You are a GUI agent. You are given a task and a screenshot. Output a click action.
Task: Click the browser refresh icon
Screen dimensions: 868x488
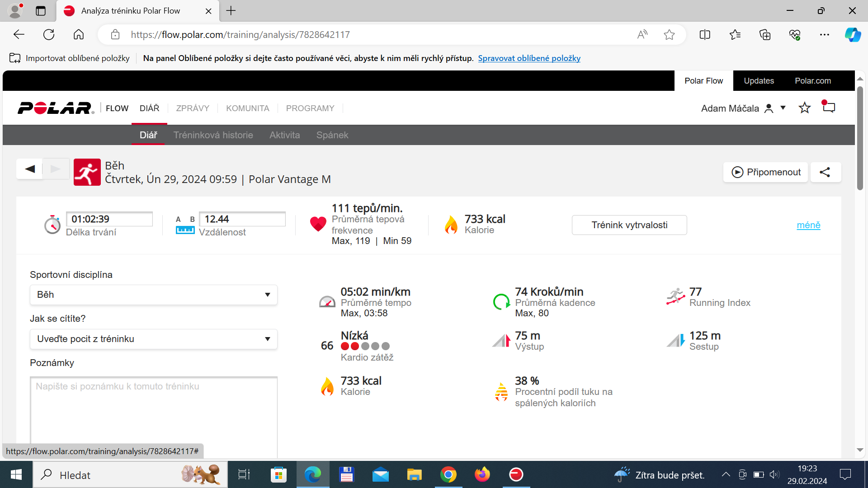(x=49, y=35)
